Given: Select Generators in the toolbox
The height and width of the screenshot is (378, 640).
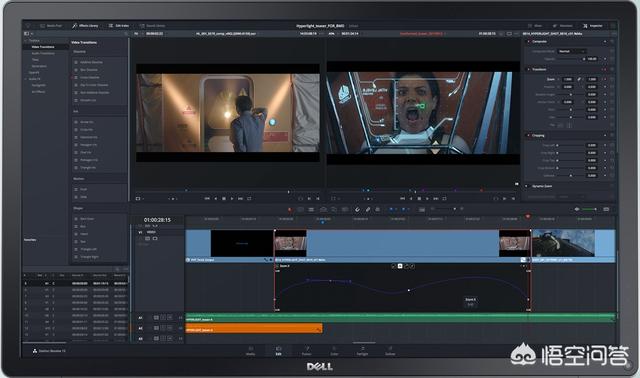Looking at the screenshot, I should click(39, 66).
